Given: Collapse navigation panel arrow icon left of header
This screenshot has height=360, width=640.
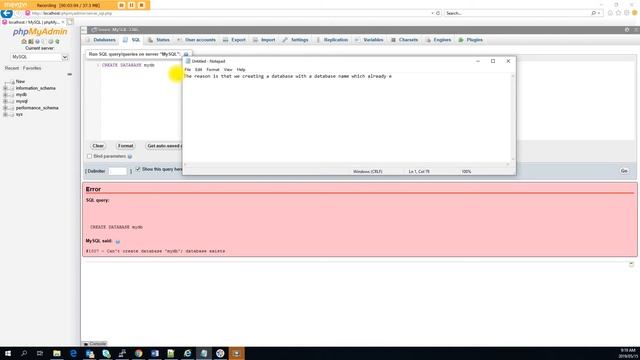Looking at the screenshot, I should (x=84, y=30).
